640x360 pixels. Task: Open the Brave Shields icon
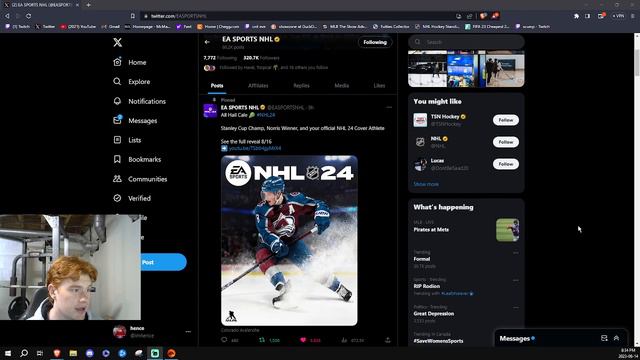(x=483, y=16)
